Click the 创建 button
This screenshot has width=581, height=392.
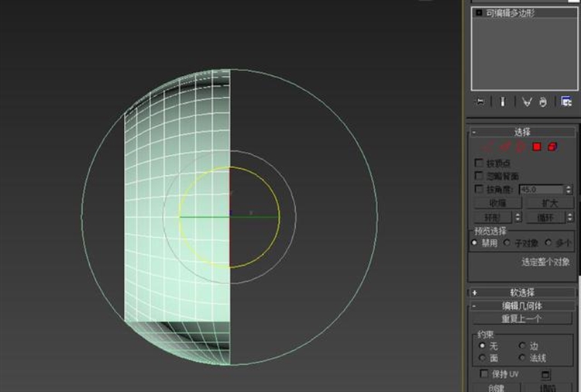(496, 387)
